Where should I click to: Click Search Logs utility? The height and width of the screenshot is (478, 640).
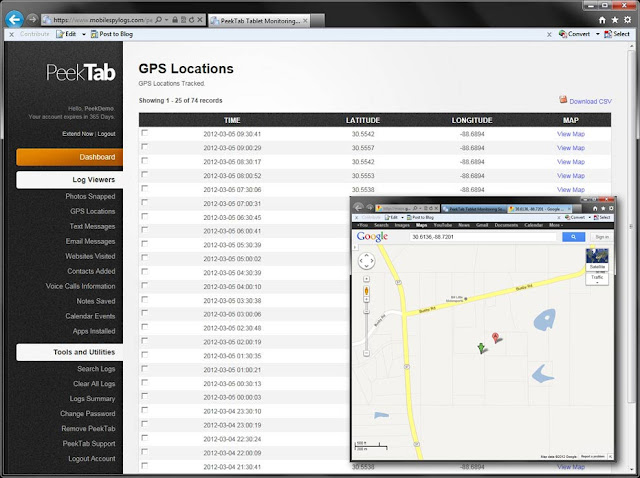96,369
